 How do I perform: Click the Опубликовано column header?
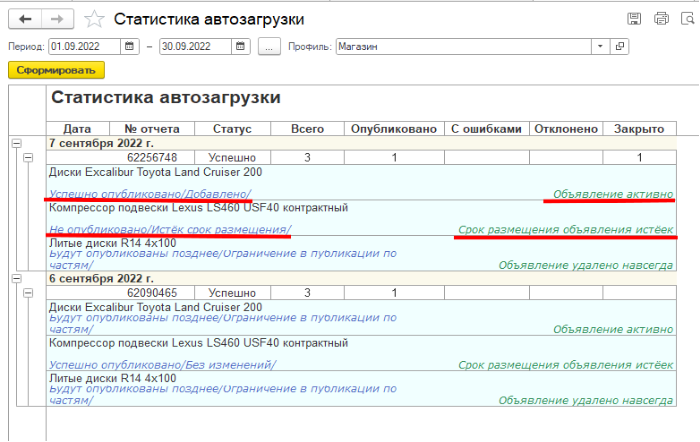[394, 129]
